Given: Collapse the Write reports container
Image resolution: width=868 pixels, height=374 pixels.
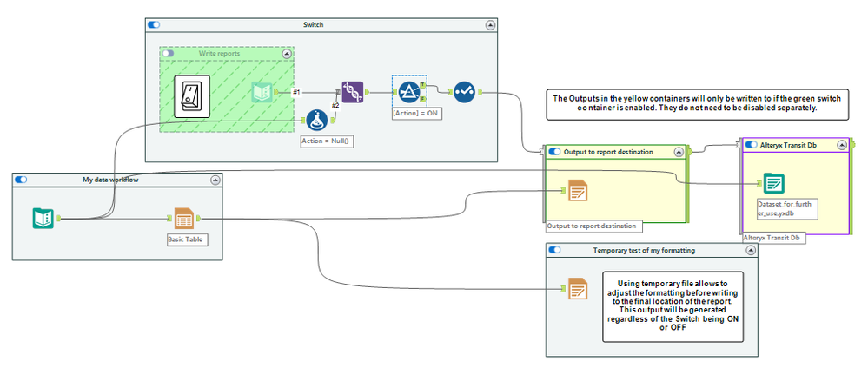Looking at the screenshot, I should click(286, 54).
